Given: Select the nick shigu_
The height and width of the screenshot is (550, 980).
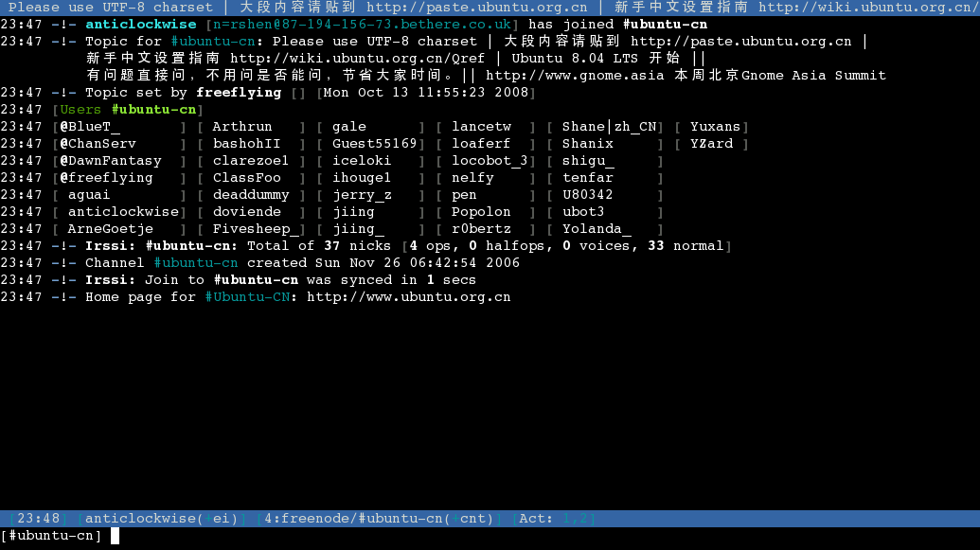Looking at the screenshot, I should (x=587, y=161).
